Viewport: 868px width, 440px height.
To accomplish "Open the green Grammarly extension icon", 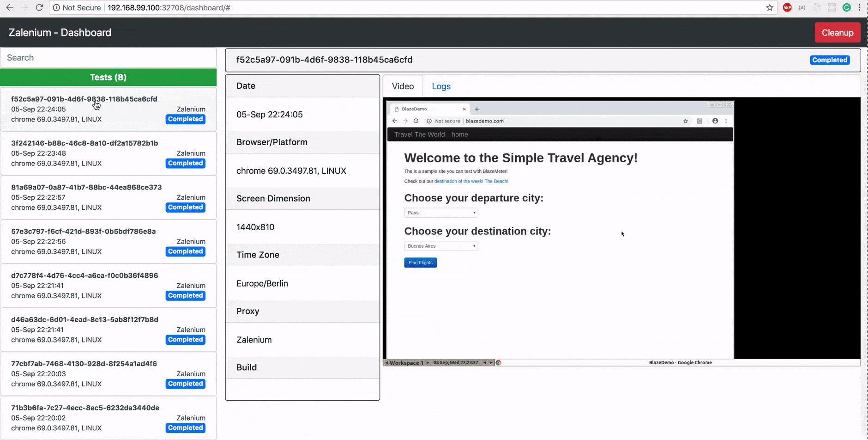I will pyautogui.click(x=846, y=7).
